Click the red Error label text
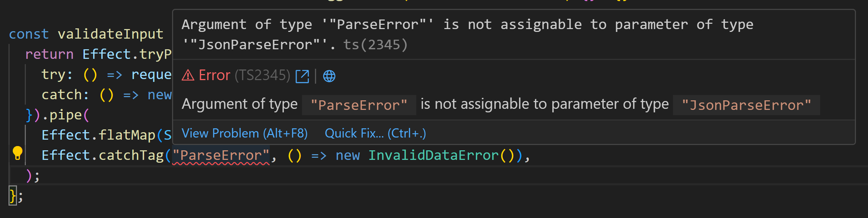This screenshot has height=218, width=868. click(x=215, y=76)
